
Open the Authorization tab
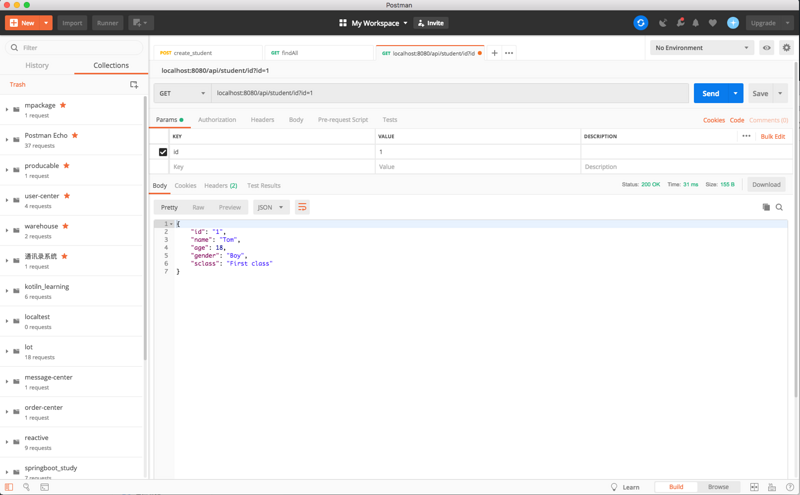pyautogui.click(x=217, y=120)
